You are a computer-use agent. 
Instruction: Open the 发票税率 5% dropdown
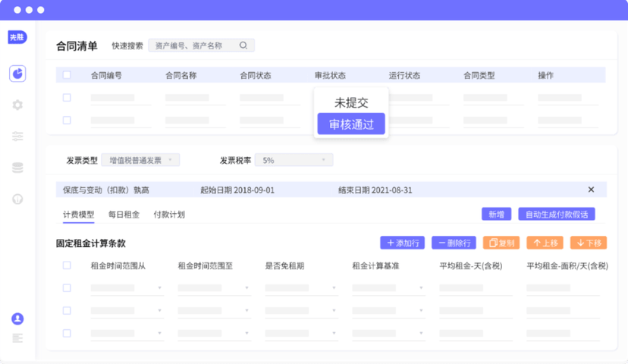[x=294, y=160]
